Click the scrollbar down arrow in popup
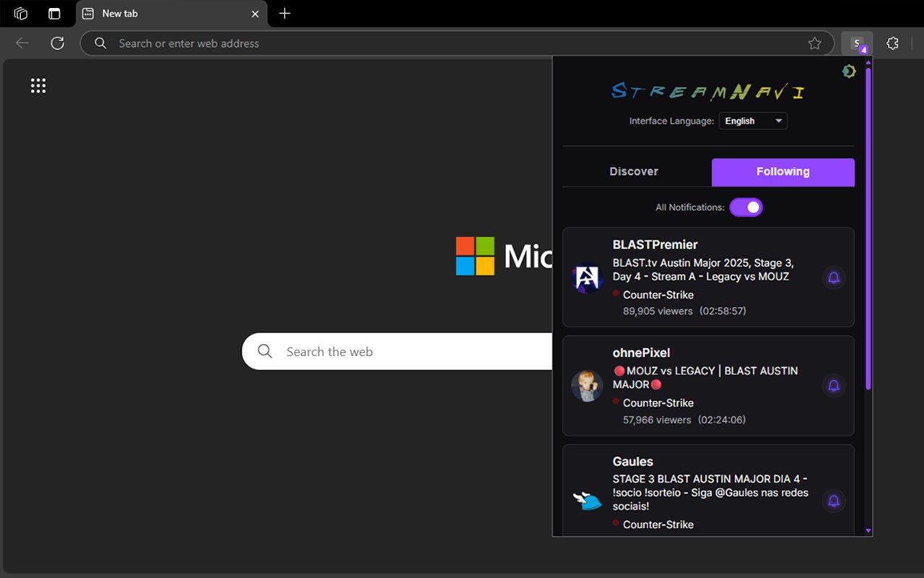 point(868,530)
